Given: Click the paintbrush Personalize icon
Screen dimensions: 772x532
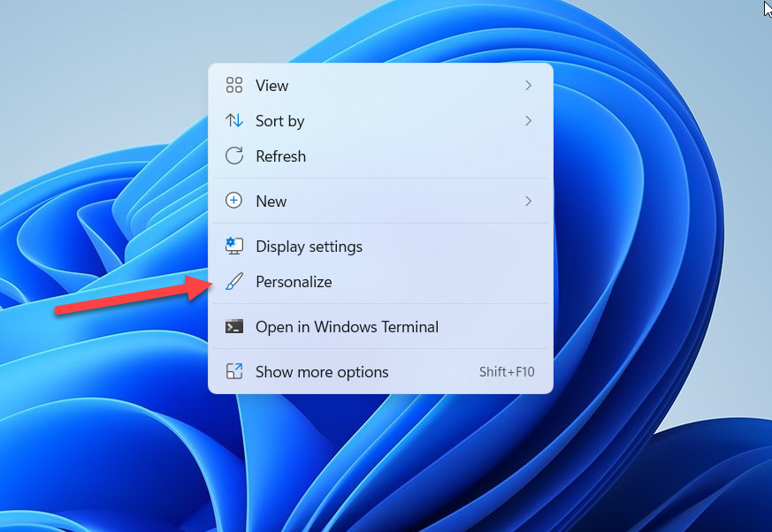Looking at the screenshot, I should tap(234, 282).
